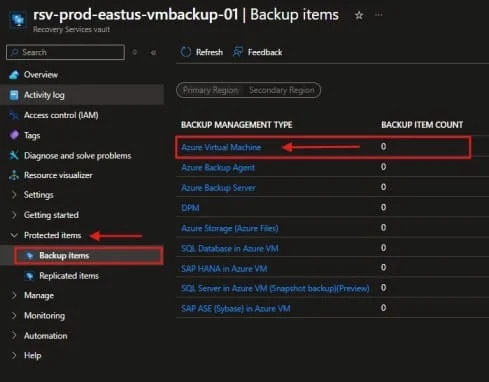Open SAP HANA in Azure VM link

point(224,269)
